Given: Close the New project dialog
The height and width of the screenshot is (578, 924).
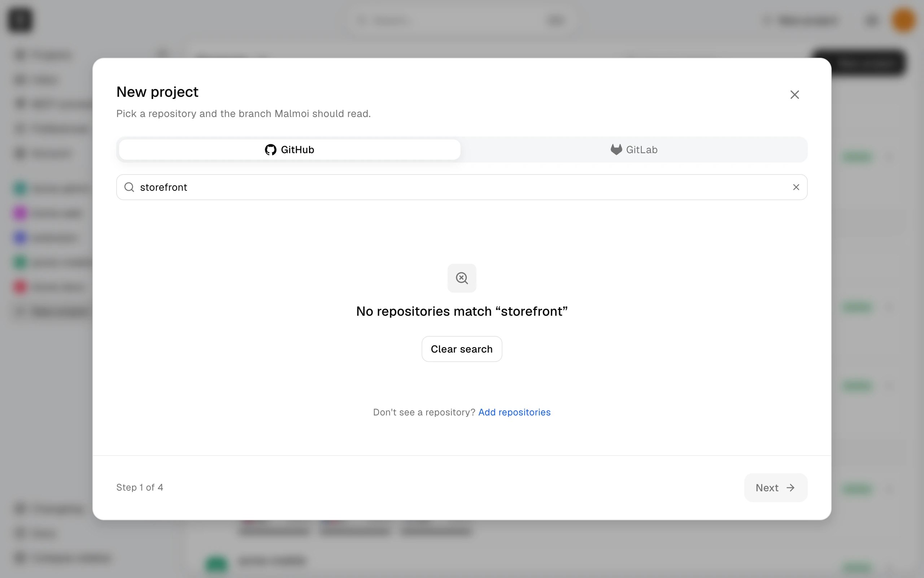Looking at the screenshot, I should [x=794, y=94].
